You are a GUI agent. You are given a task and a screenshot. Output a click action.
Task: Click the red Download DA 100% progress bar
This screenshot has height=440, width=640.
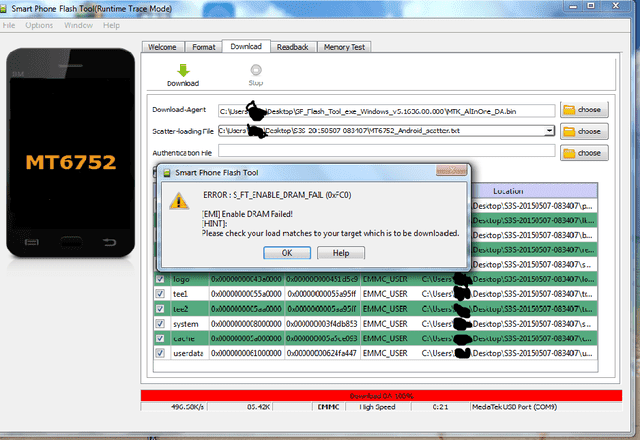coord(381,396)
